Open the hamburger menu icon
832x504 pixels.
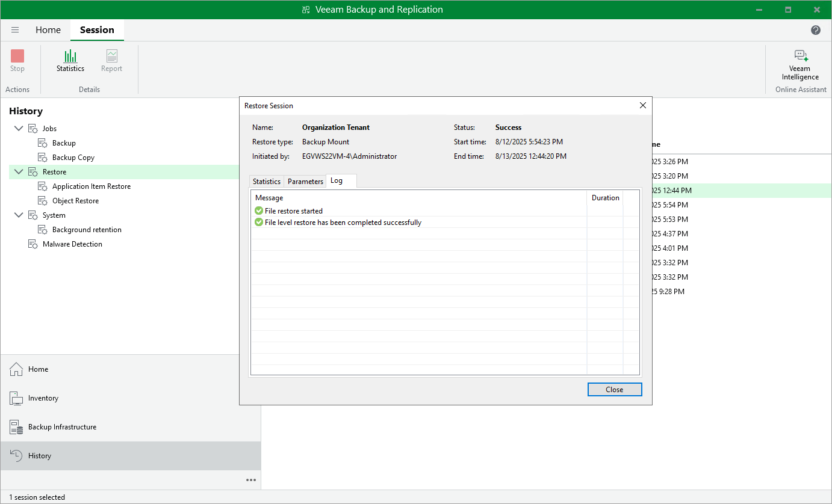coord(15,29)
